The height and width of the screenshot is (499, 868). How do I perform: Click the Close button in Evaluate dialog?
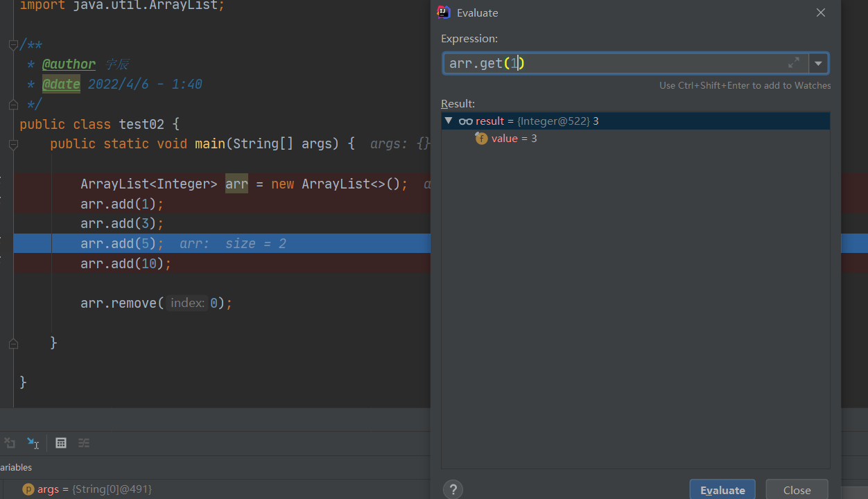(797, 489)
